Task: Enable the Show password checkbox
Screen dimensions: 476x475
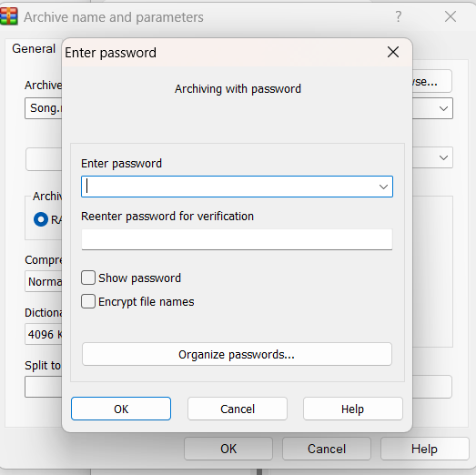Action: 88,278
